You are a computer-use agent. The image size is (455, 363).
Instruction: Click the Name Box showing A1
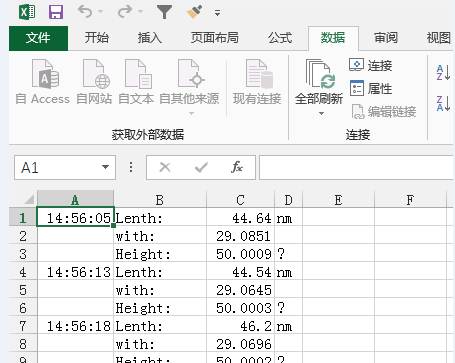pyautogui.click(x=57, y=167)
